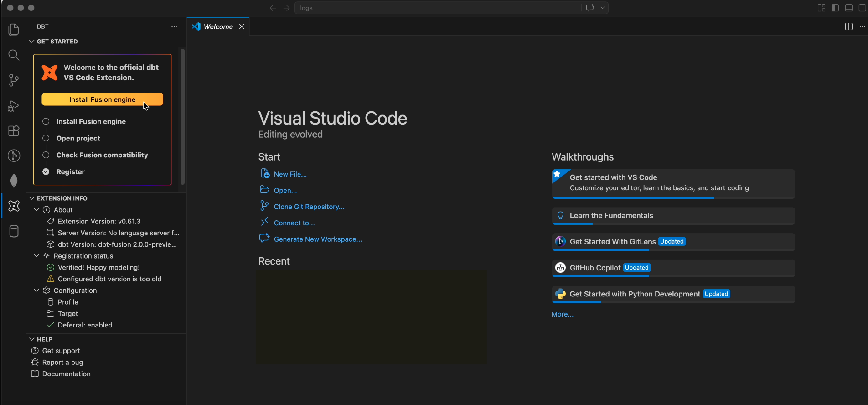This screenshot has height=405, width=868.
Task: Select the Target configuration item
Action: 106,313
